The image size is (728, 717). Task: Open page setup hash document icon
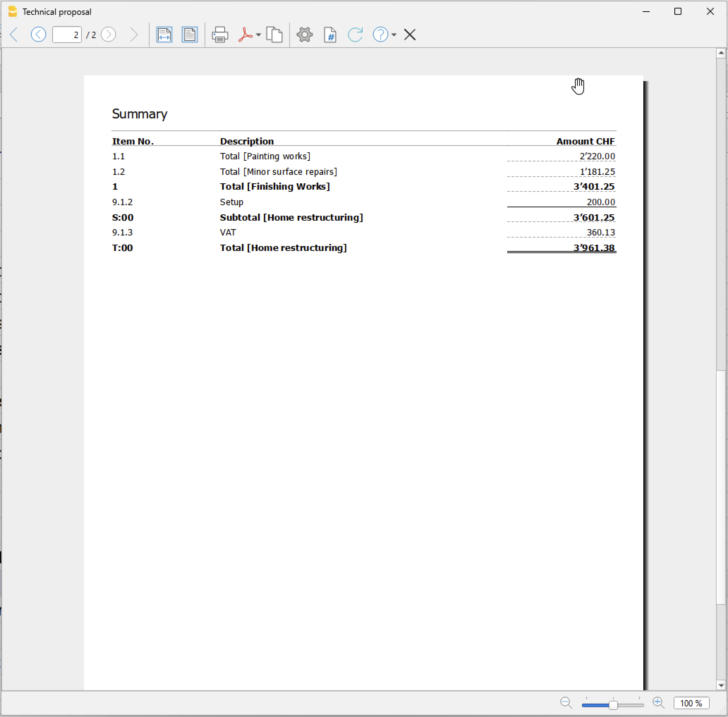pos(330,35)
